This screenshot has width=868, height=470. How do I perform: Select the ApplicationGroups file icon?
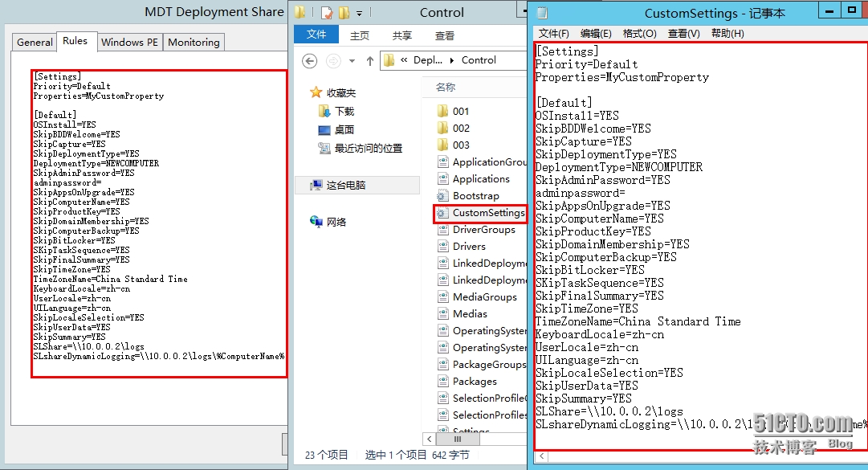[x=443, y=161]
